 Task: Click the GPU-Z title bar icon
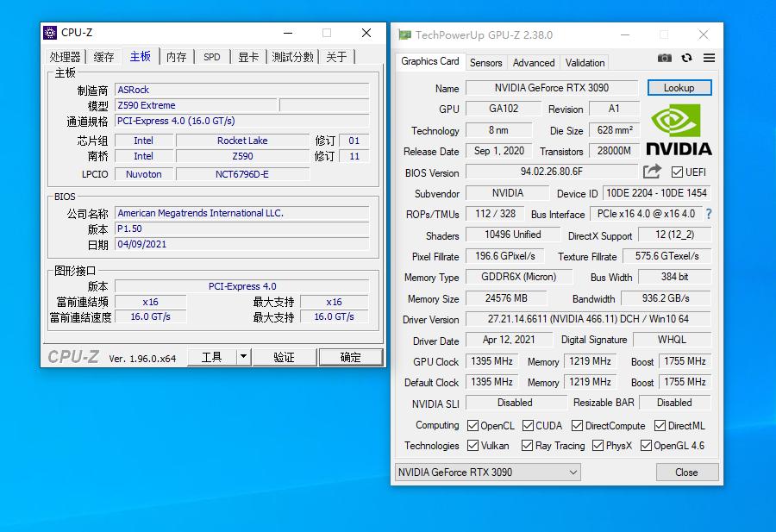404,35
